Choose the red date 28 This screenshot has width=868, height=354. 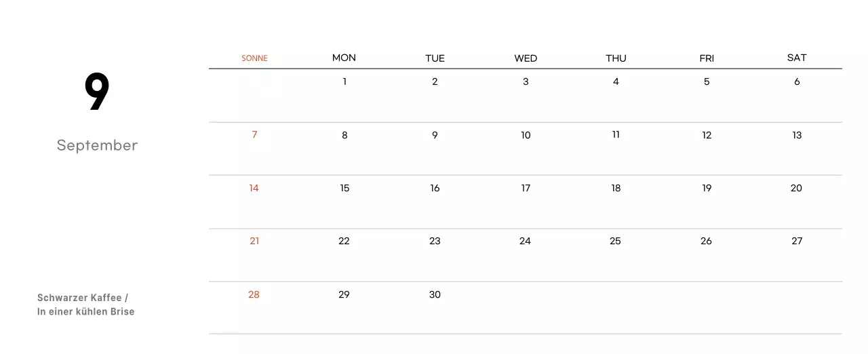[x=254, y=295]
